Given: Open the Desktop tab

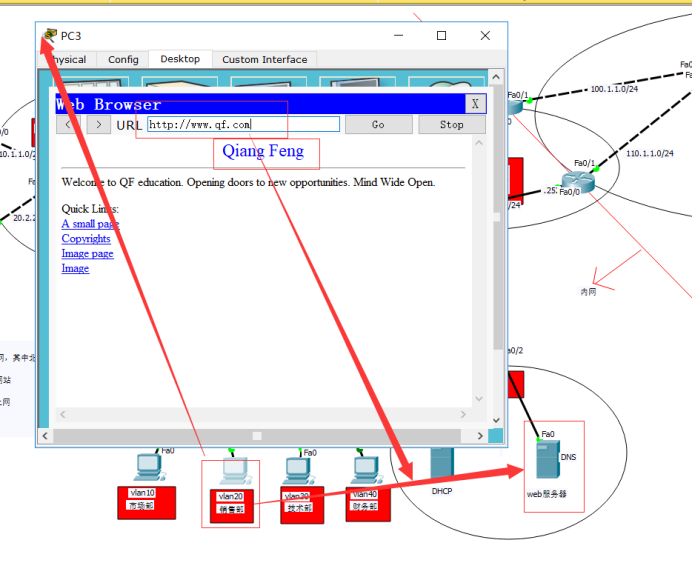Looking at the screenshot, I should 180,59.
